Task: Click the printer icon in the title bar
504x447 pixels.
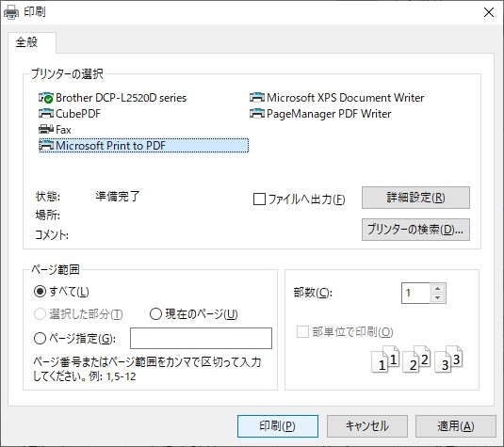Action: pyautogui.click(x=11, y=12)
